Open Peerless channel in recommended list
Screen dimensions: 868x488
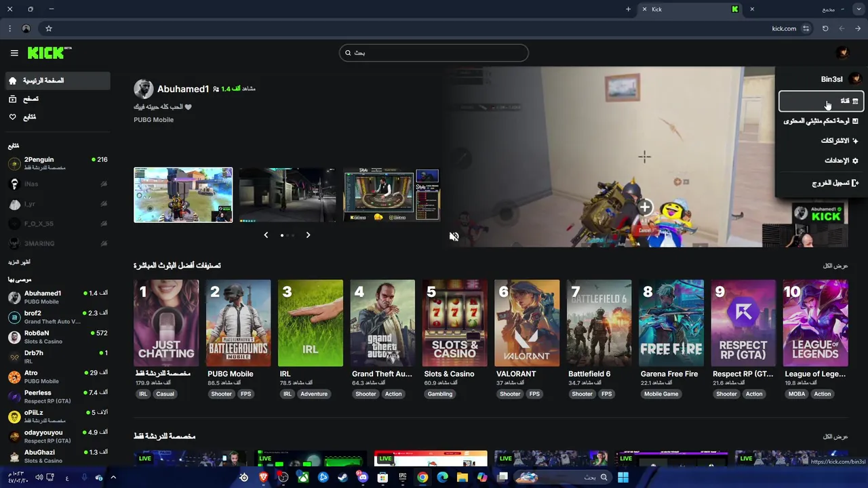click(x=58, y=396)
